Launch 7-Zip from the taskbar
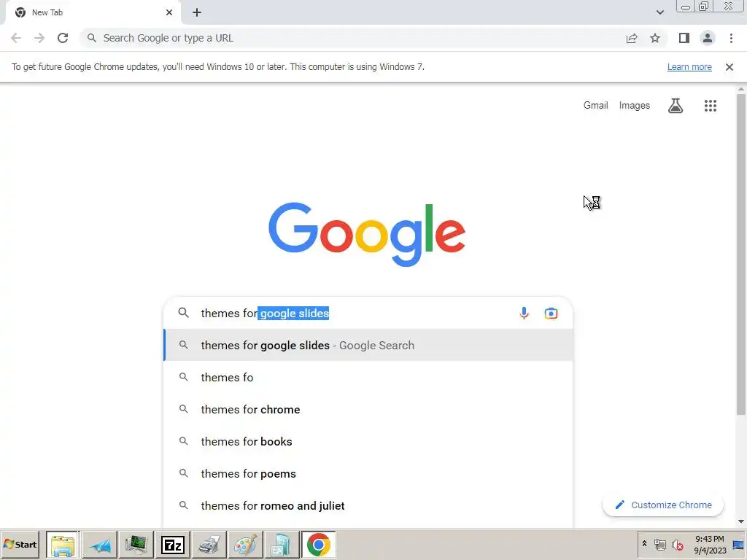 tap(172, 544)
